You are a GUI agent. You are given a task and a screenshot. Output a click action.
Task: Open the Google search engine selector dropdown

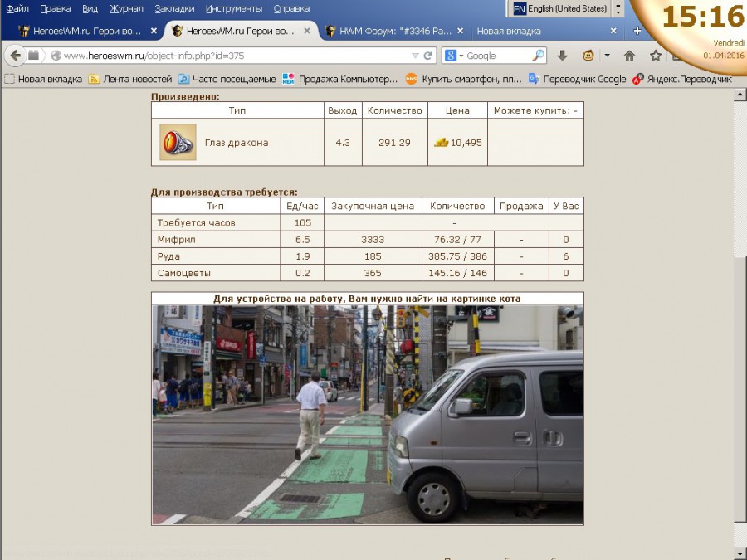pos(454,56)
